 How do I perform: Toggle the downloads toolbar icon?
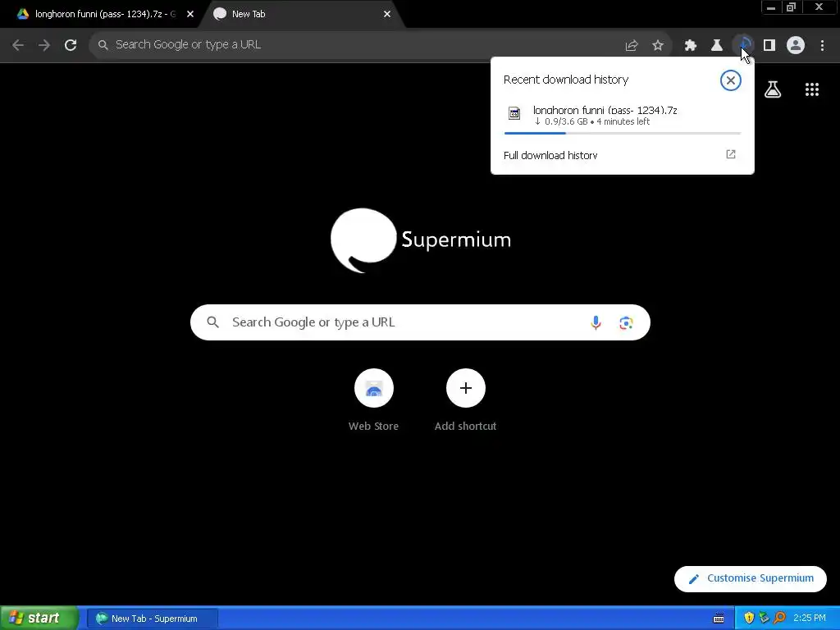743,46
